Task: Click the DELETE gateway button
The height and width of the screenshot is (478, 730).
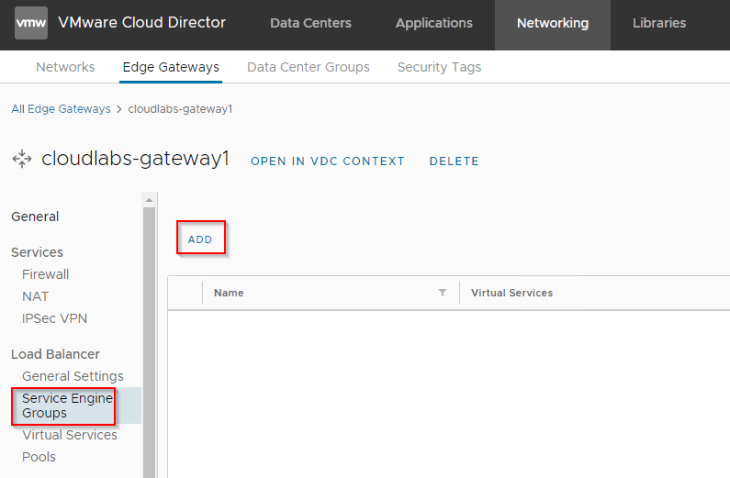Action: 454,161
